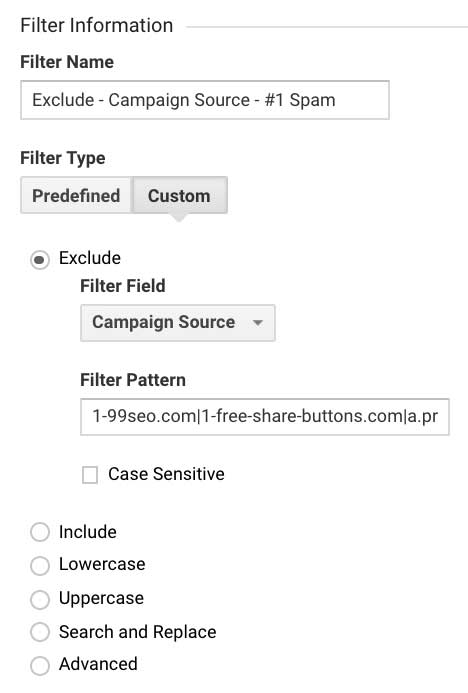The height and width of the screenshot is (693, 468).
Task: Select the Include radio button
Action: 40,532
